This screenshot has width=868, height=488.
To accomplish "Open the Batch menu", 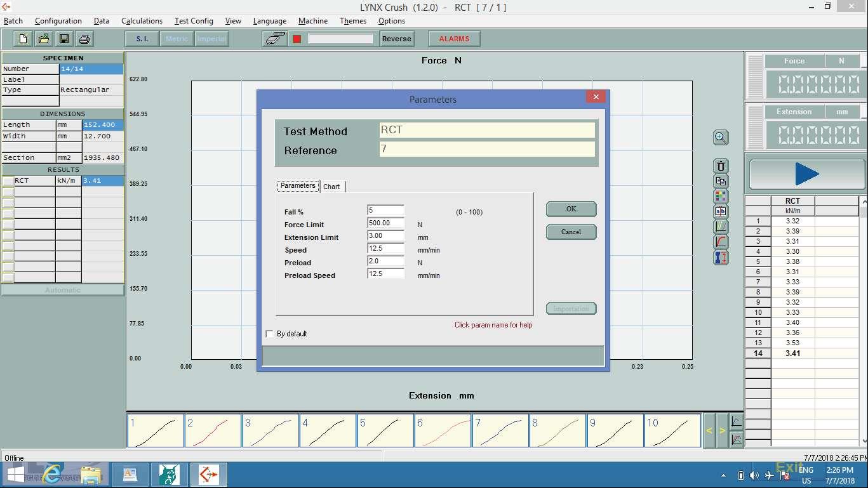I will (13, 21).
